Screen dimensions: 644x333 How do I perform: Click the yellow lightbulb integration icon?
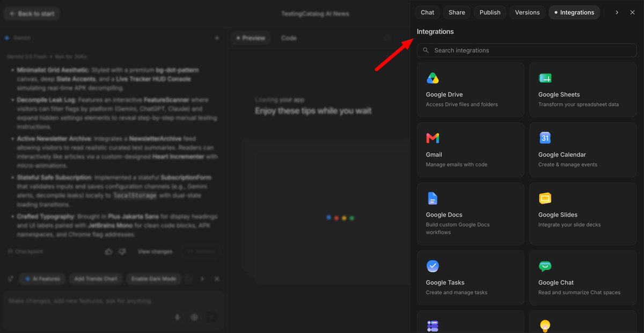(x=545, y=325)
